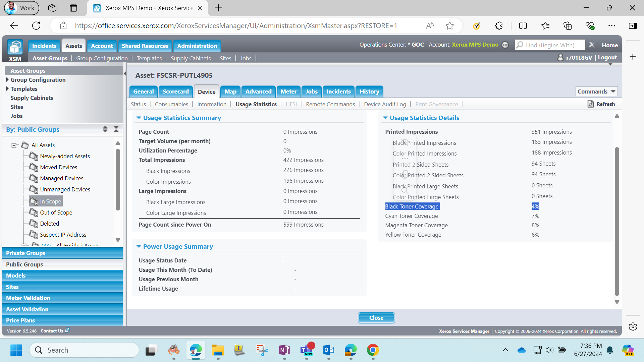This screenshot has height=362, width=644.
Task: Click the Close button
Action: (376, 318)
